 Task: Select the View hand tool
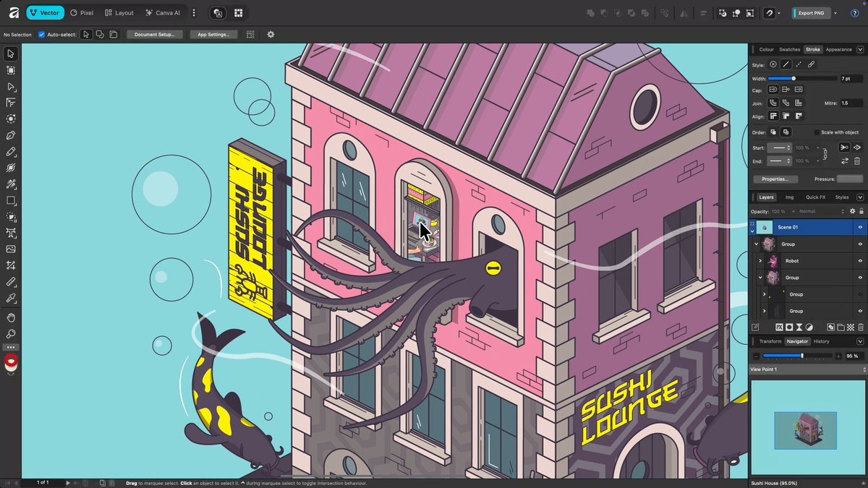click(11, 317)
